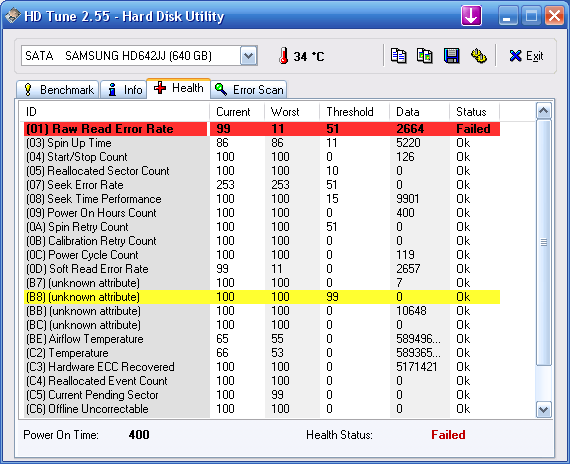Select the Airflow Temperature row

262,339
